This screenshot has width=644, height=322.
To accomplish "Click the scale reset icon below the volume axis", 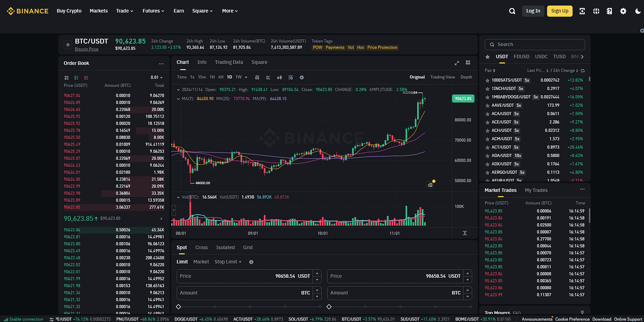I will pyautogui.click(x=465, y=233).
